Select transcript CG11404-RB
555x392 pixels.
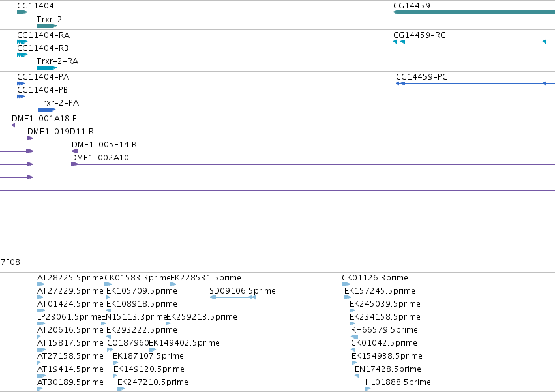42,48
